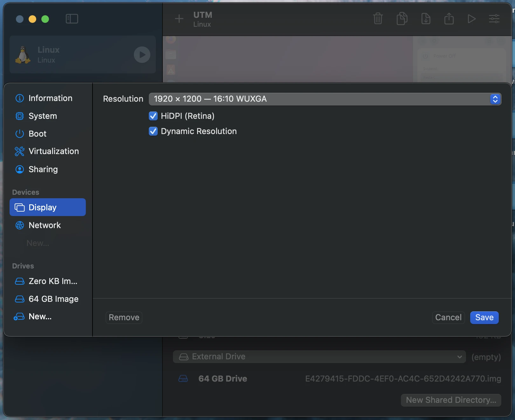Click the Remove button
Image resolution: width=515 pixels, height=420 pixels.
pos(124,317)
